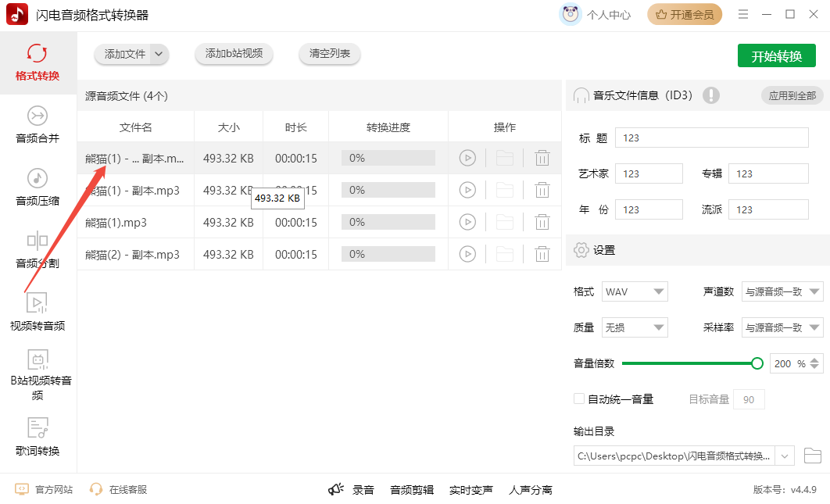Open the 格式 WAV format dropdown

634,291
